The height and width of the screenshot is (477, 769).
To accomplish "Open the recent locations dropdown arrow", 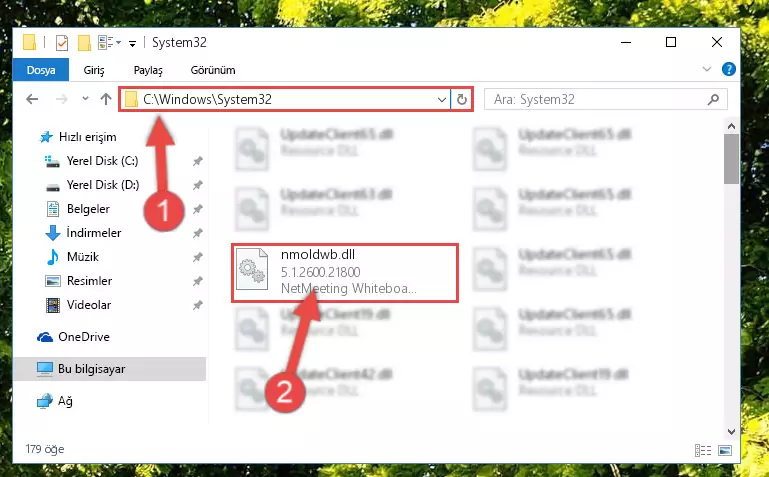I will pos(85,99).
